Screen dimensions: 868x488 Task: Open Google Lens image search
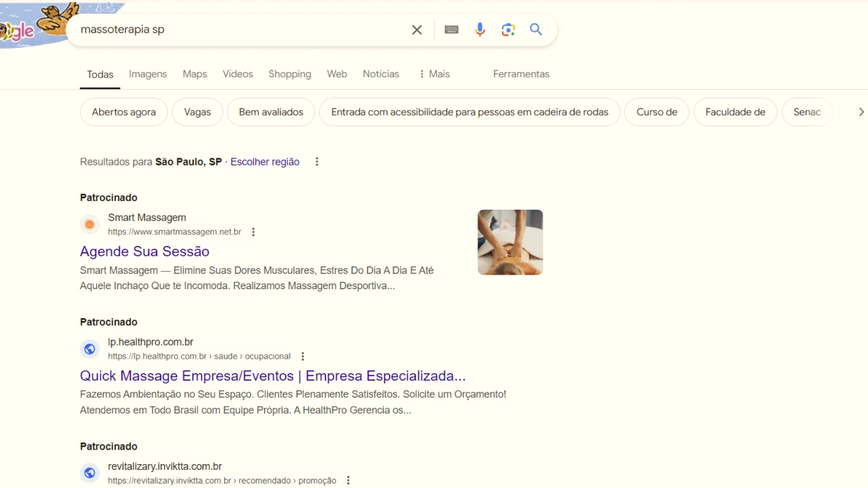[509, 30]
